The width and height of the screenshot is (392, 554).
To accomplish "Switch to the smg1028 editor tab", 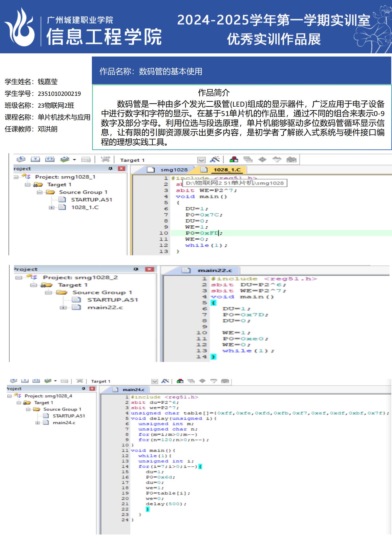I will [174, 170].
